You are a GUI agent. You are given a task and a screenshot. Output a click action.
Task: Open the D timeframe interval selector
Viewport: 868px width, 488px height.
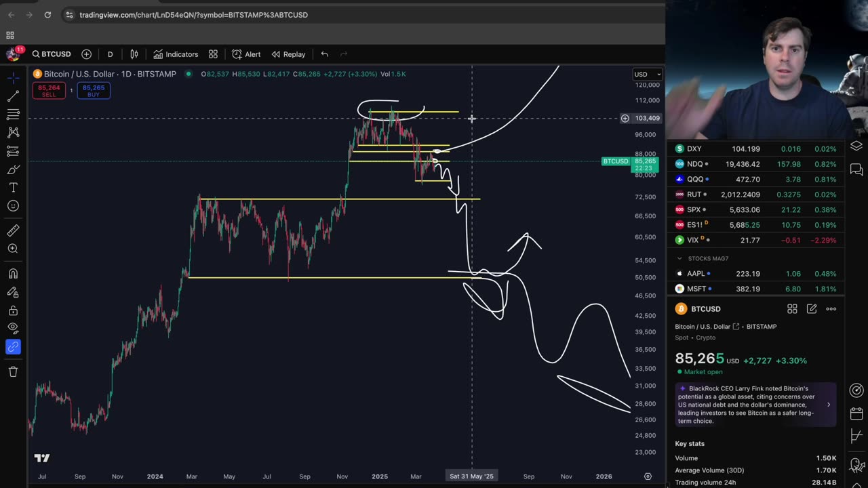pyautogui.click(x=110, y=54)
